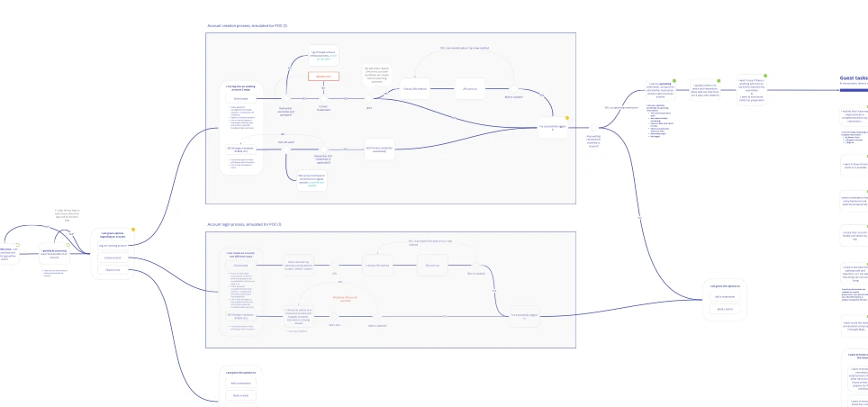Select 'SSO Process completes successfully' node
The height and width of the screenshot is (407, 868).
click(x=379, y=149)
